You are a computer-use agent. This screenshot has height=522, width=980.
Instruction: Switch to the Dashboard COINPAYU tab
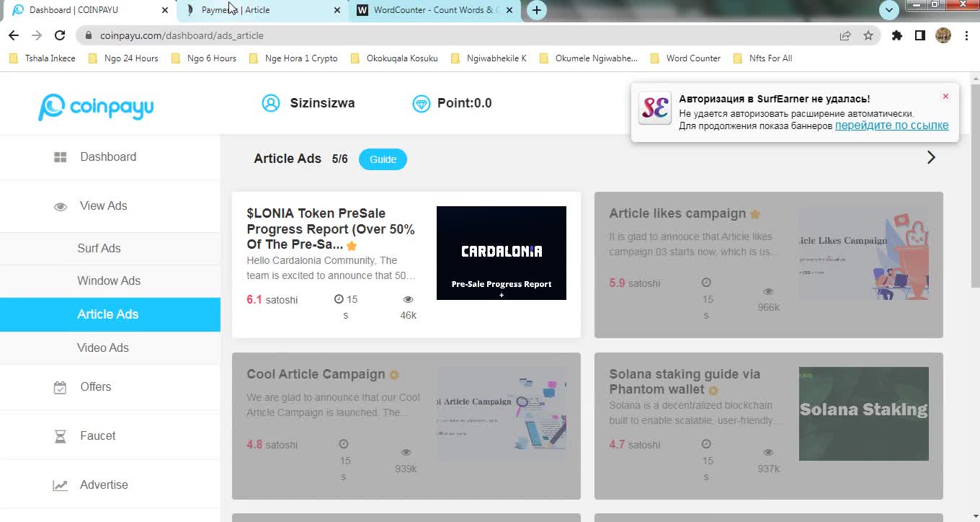pyautogui.click(x=88, y=10)
